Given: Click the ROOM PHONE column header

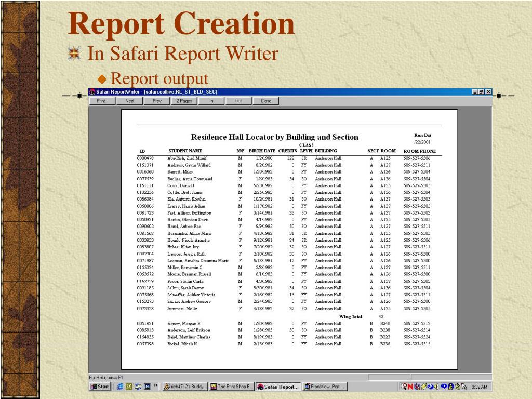Looking at the screenshot, I should [419, 151].
